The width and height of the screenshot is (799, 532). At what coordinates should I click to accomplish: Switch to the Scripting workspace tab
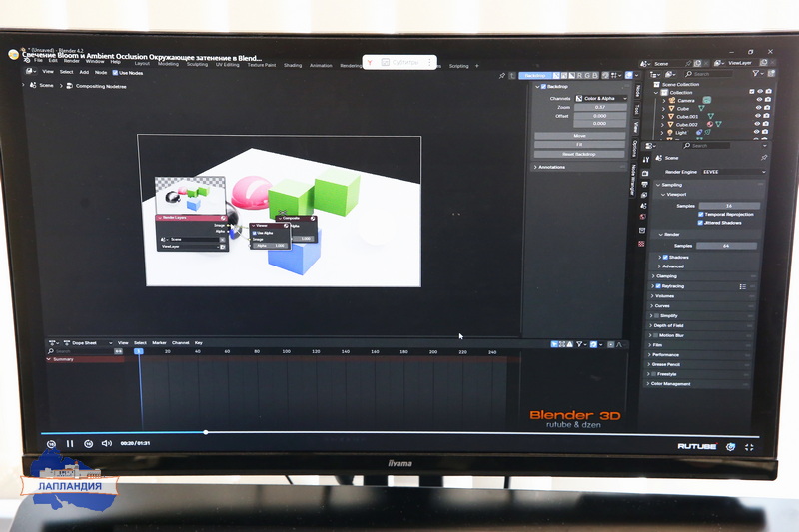coord(458,66)
